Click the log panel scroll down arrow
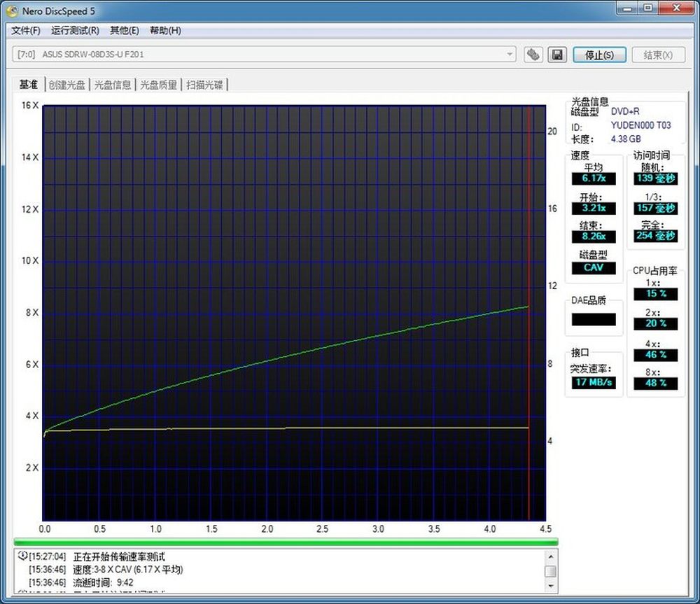700x604 pixels. click(551, 586)
